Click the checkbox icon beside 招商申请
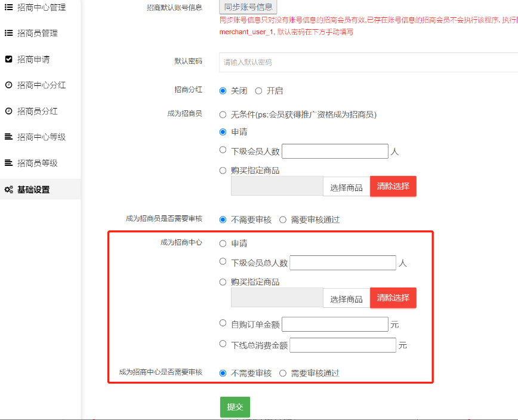The image size is (518, 420). pos(8,59)
